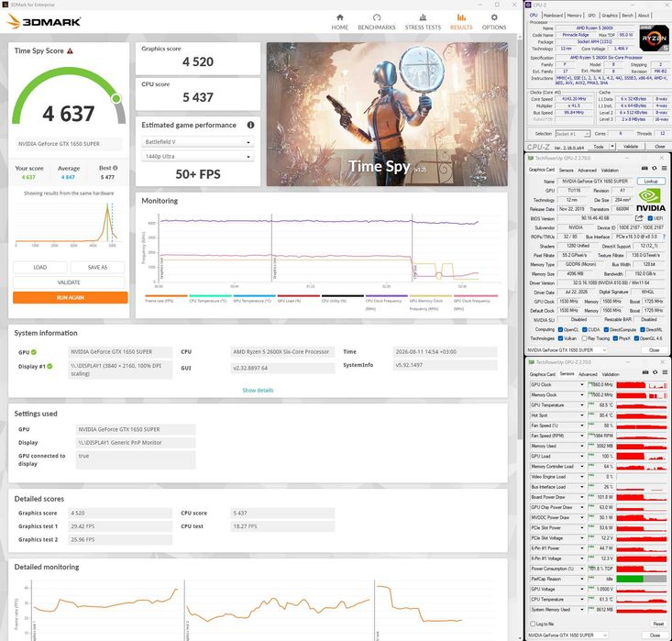The width and height of the screenshot is (672, 641).
Task: Click the CPU Clock Frequency purple legend bar
Action: tap(386, 296)
